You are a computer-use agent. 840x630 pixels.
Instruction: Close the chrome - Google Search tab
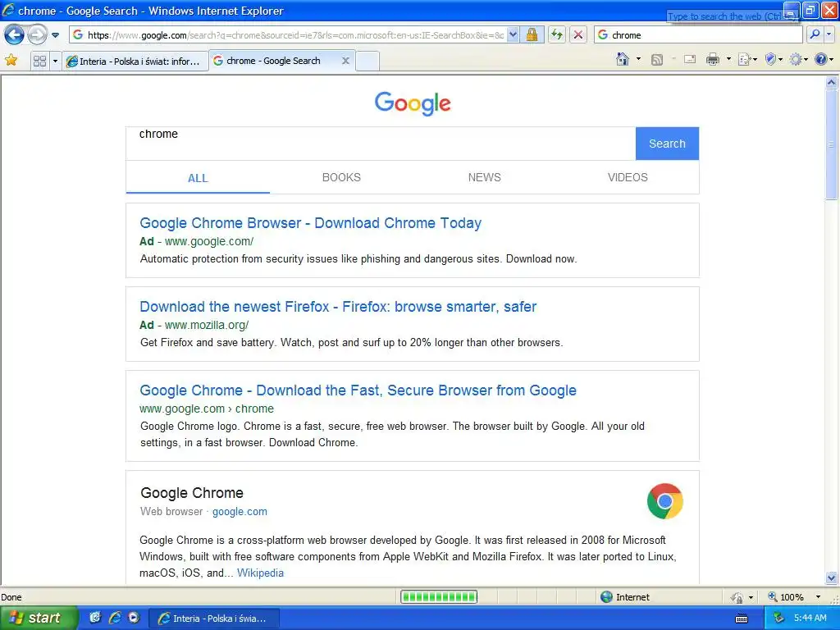(x=345, y=61)
